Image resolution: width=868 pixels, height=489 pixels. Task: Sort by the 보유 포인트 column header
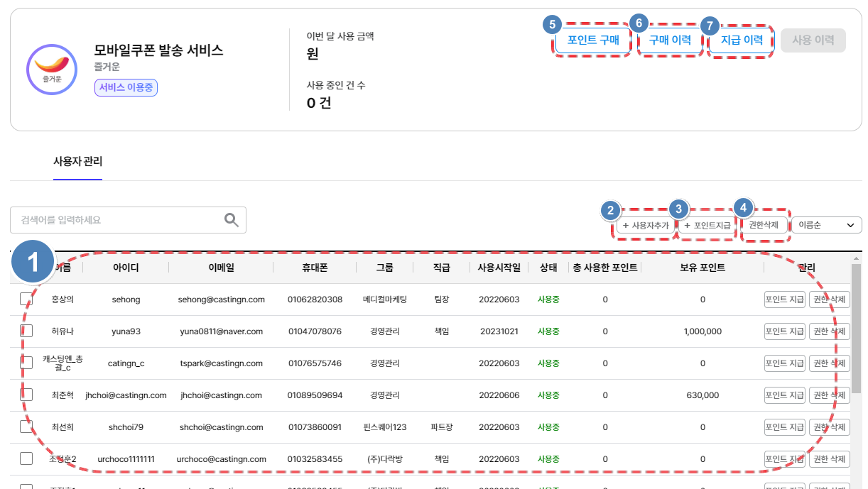tap(702, 268)
